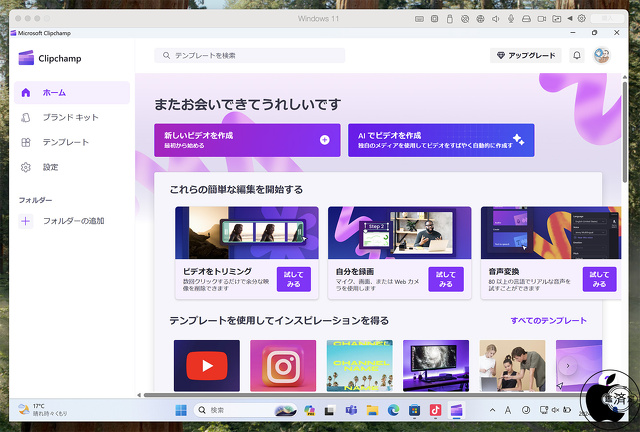Open TikTok in the taskbar
The width and height of the screenshot is (640, 432).
pos(436,410)
